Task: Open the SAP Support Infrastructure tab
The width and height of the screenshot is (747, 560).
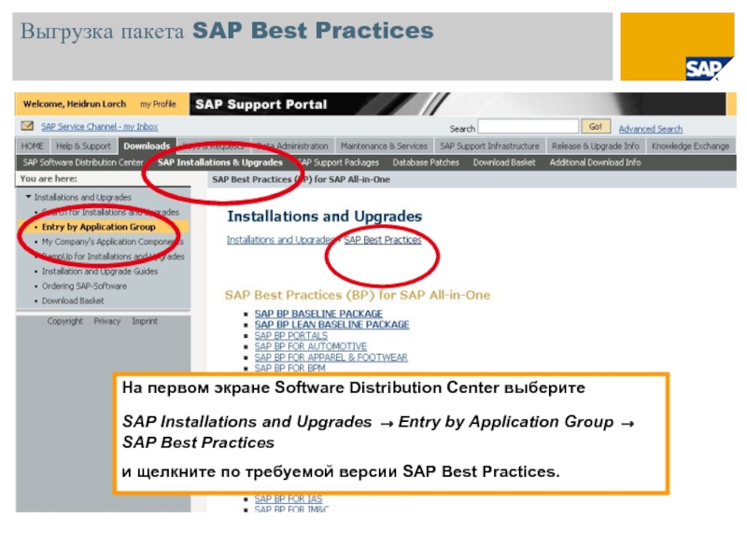Action: point(489,146)
